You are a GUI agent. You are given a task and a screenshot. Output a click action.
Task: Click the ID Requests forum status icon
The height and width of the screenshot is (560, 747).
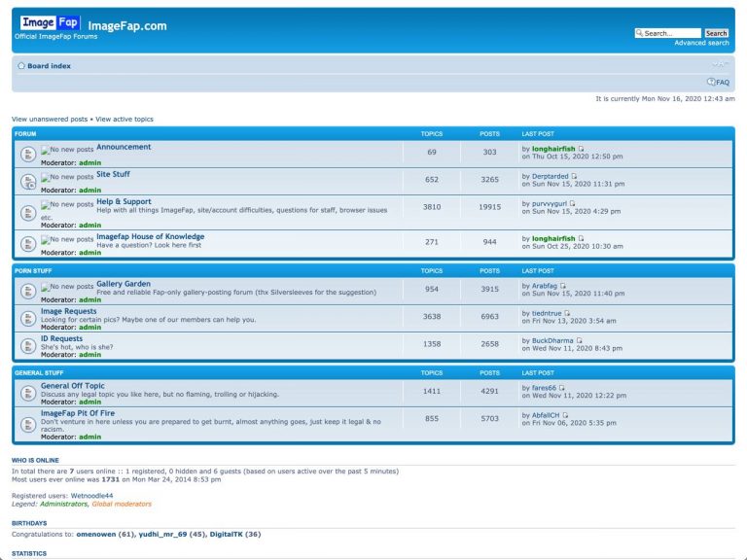[x=28, y=346]
